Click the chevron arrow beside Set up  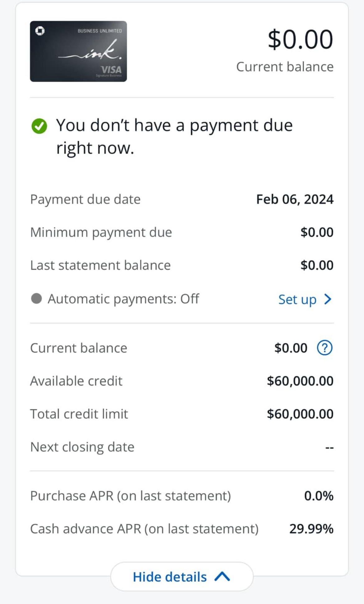(328, 299)
